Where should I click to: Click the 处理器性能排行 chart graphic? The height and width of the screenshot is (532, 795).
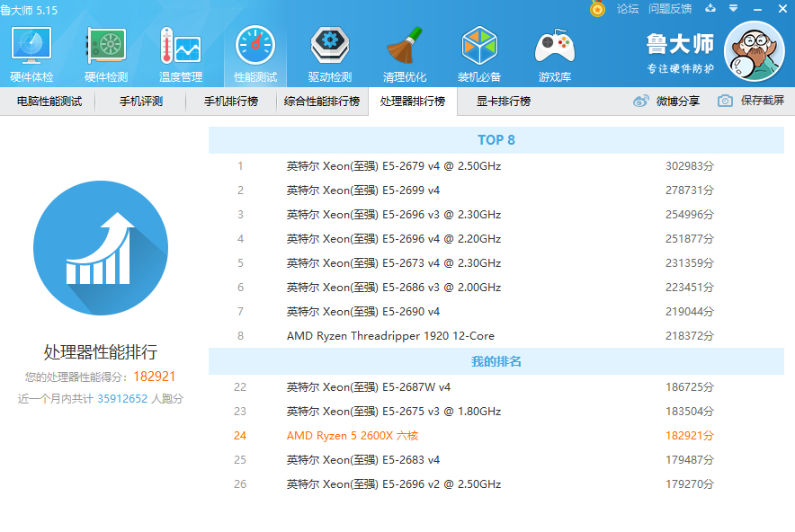tap(101, 248)
